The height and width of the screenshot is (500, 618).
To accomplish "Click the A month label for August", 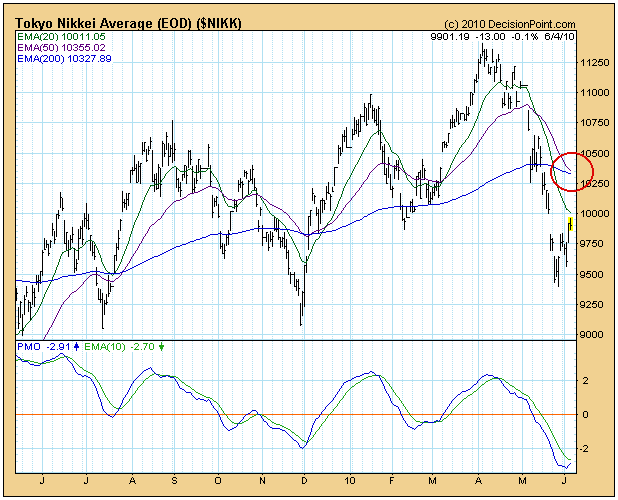I will (x=132, y=481).
